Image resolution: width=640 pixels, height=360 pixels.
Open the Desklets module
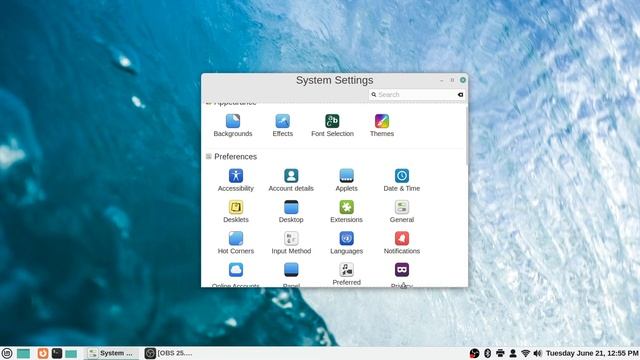(x=236, y=211)
